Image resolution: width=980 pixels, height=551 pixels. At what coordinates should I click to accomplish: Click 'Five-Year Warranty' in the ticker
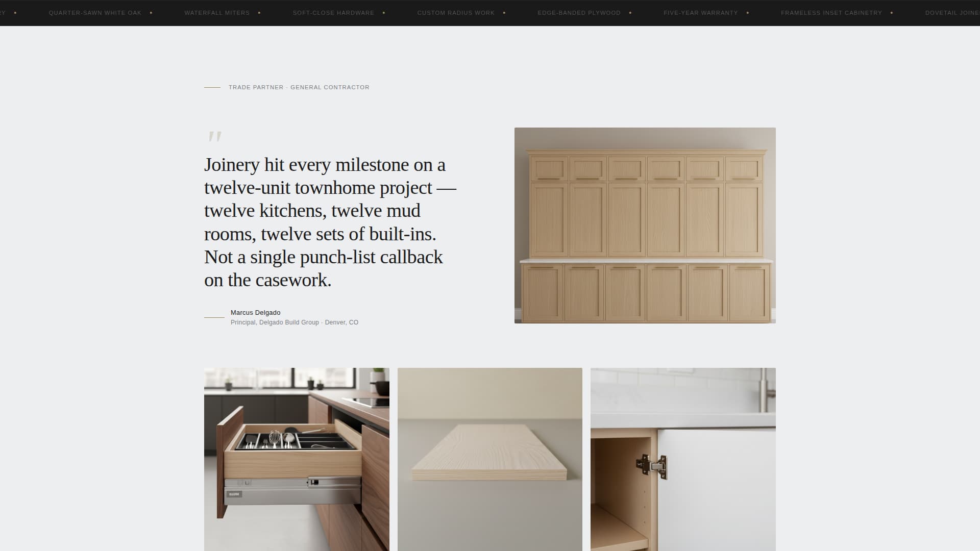pos(701,13)
